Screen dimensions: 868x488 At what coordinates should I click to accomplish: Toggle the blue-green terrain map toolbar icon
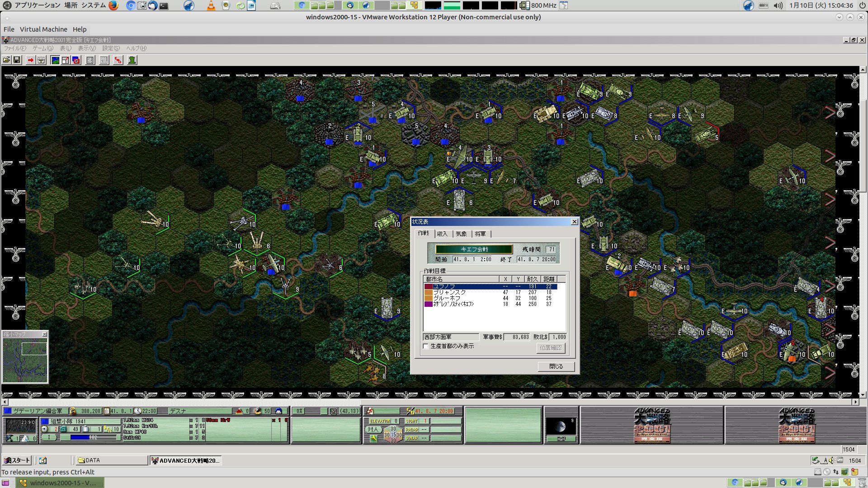pos(55,60)
